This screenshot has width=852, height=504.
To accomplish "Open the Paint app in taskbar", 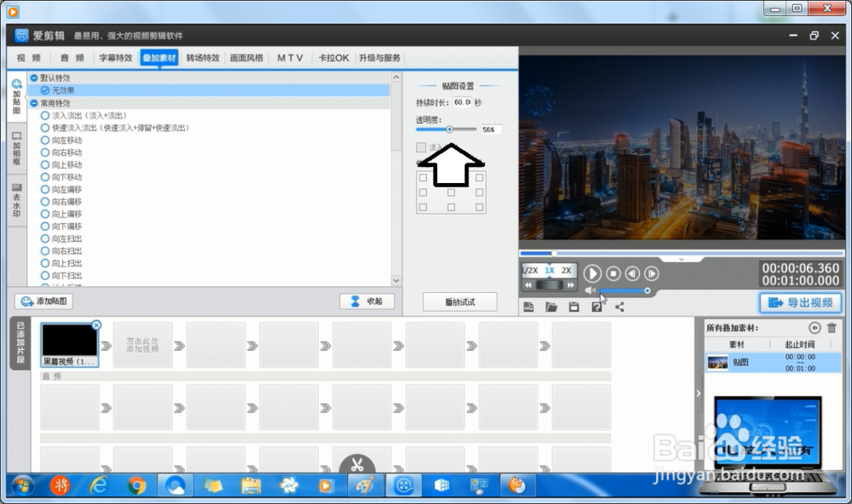I will coord(364,485).
